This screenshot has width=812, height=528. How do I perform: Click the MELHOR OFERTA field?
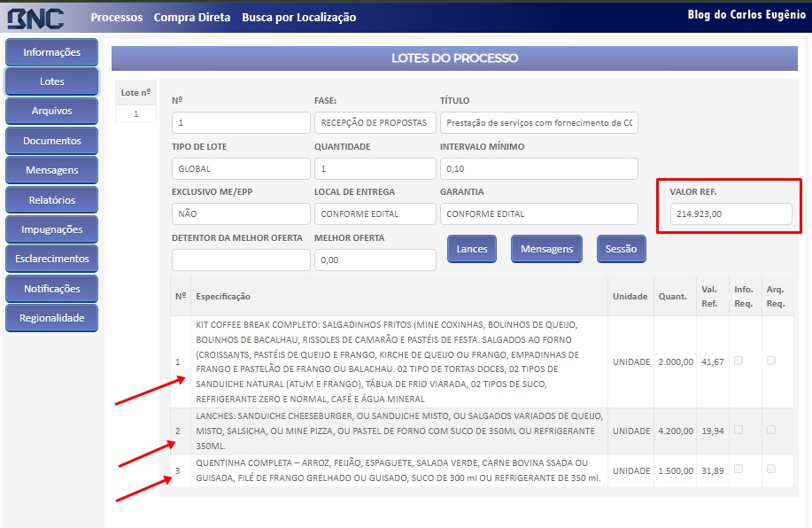375,260
